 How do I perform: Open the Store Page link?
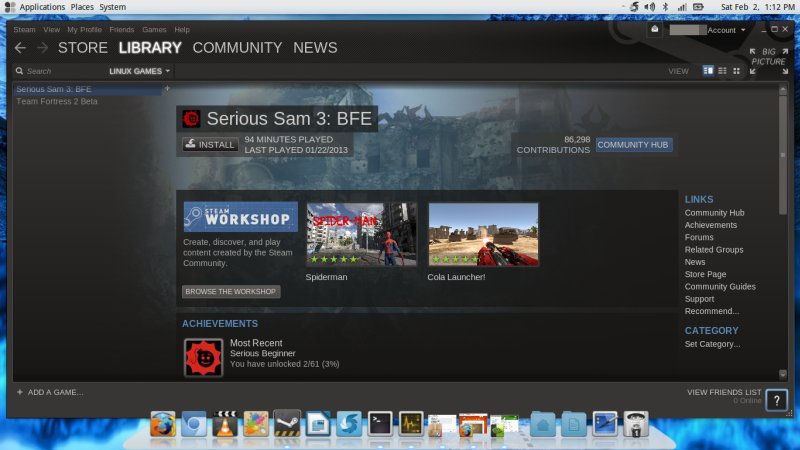click(x=705, y=274)
